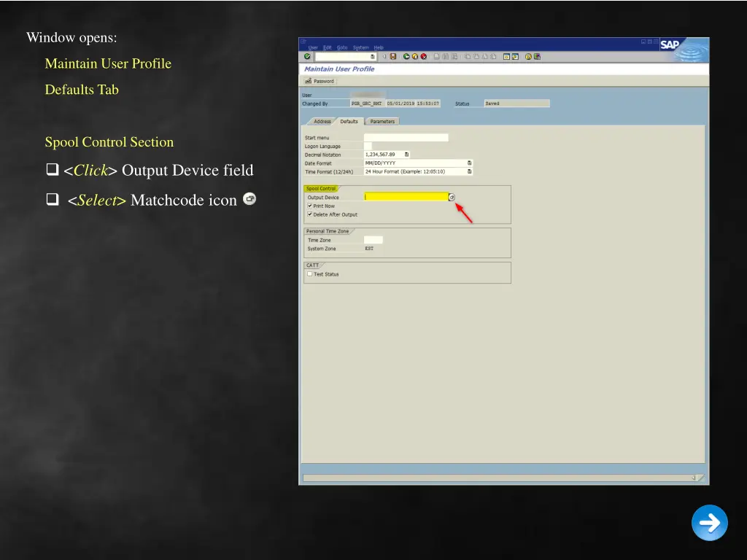Click the Password button
Image resolution: width=747 pixels, height=560 pixels.
coord(320,81)
